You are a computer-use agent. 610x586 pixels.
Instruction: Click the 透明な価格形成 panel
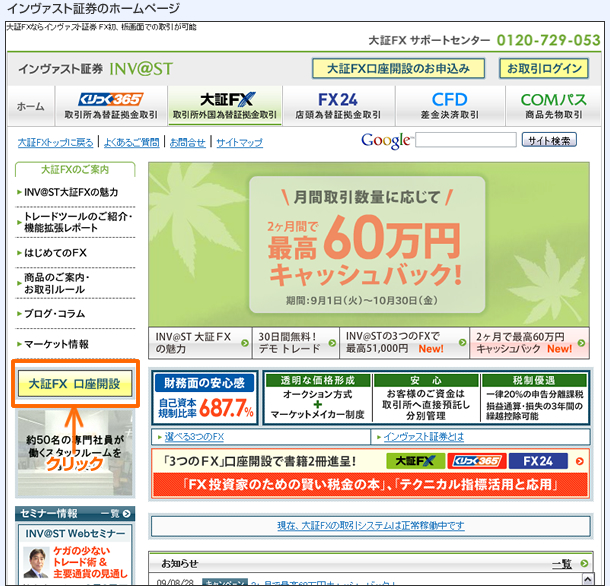click(318, 398)
